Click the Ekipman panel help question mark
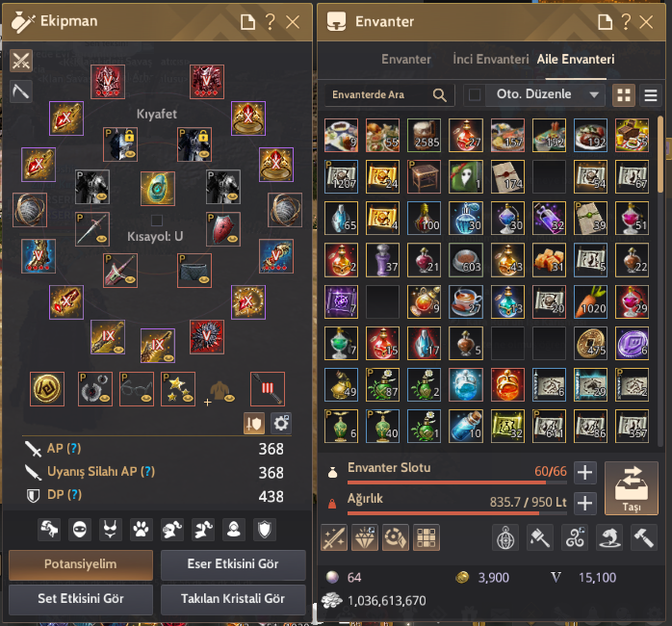This screenshot has height=626, width=672. [270, 21]
